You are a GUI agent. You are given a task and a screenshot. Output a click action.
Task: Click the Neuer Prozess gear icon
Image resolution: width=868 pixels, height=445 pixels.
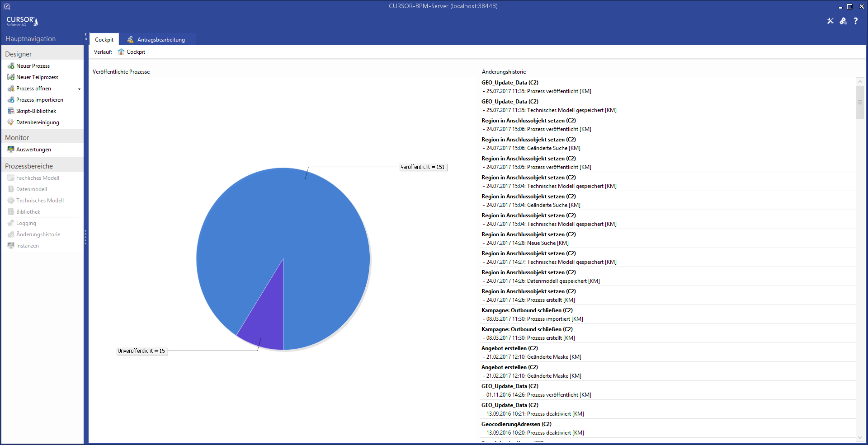click(x=11, y=66)
